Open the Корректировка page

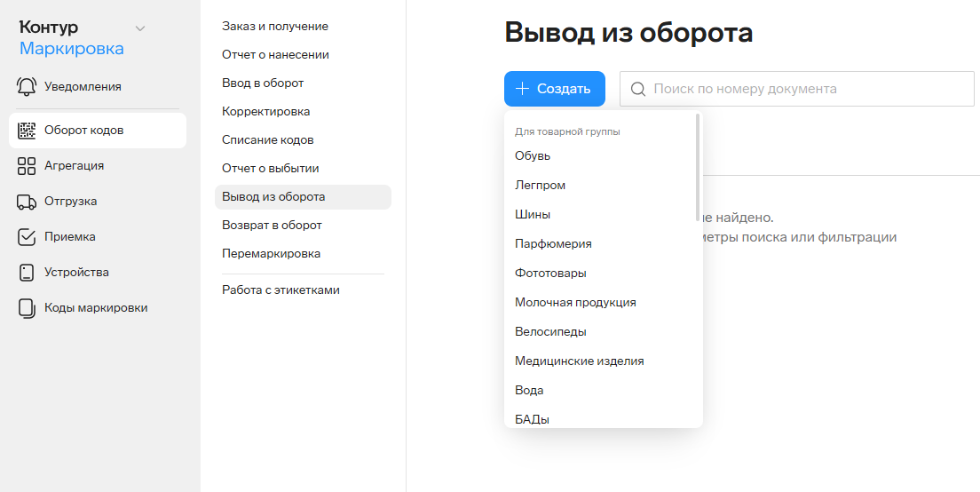coord(265,111)
